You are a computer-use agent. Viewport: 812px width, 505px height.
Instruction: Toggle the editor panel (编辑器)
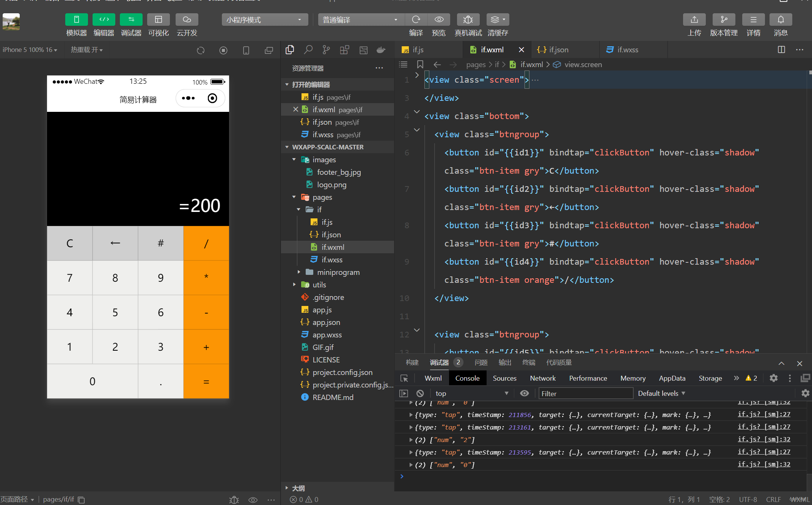pos(104,20)
